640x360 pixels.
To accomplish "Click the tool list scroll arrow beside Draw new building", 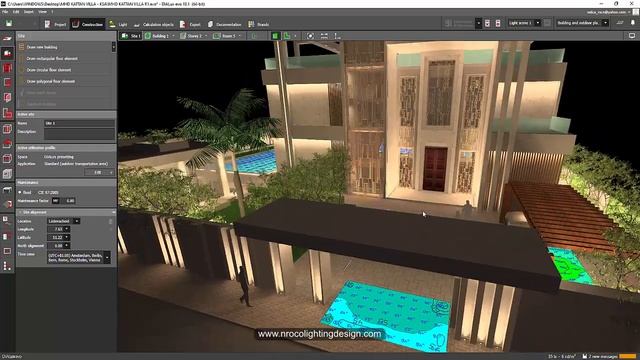I will point(113,47).
